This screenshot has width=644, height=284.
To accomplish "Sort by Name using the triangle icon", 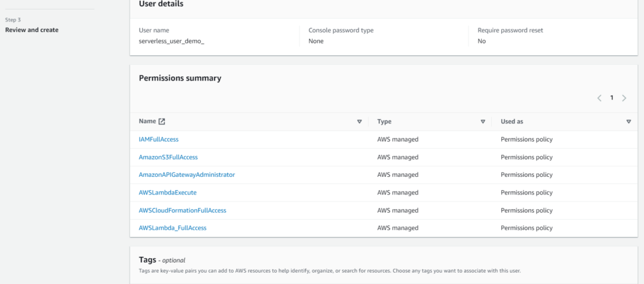I will tap(359, 122).
